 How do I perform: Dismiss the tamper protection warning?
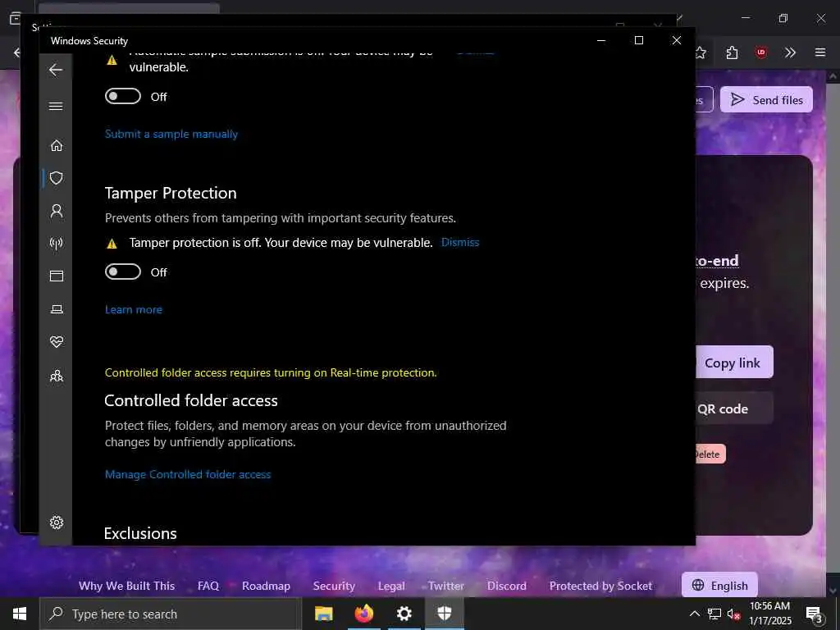point(460,242)
